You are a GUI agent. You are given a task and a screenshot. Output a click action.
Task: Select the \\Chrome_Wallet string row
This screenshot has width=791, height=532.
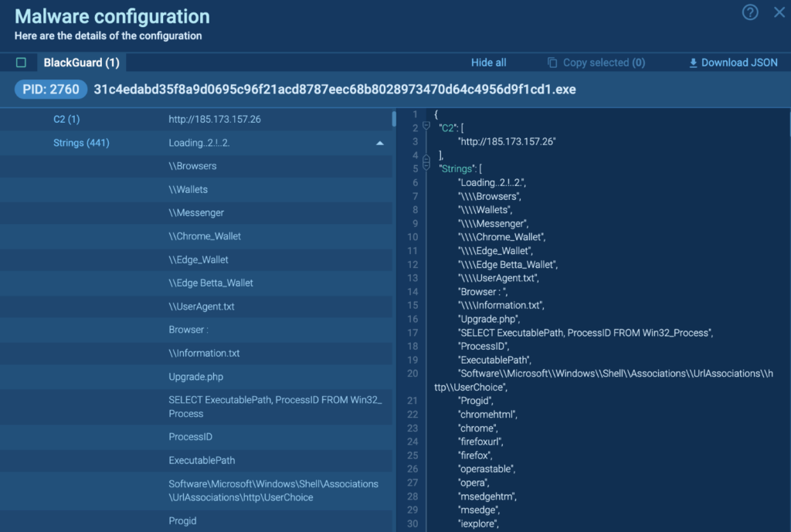205,236
